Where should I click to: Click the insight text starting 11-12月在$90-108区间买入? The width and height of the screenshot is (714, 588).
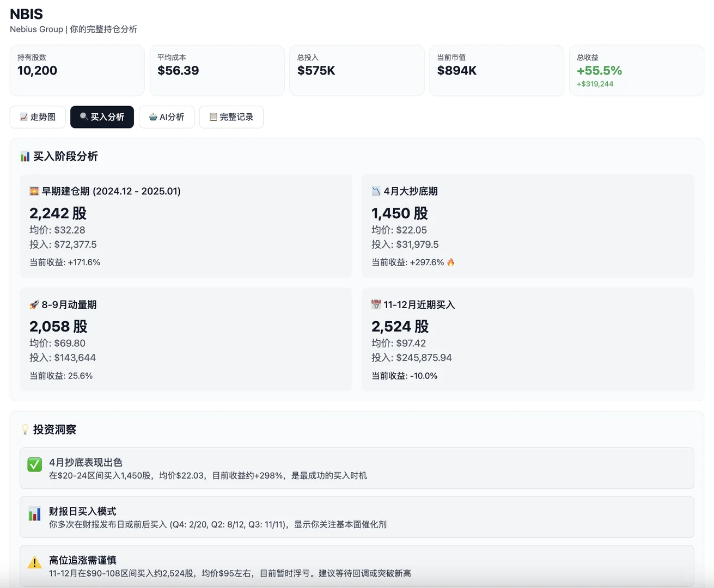pyautogui.click(x=230, y=574)
